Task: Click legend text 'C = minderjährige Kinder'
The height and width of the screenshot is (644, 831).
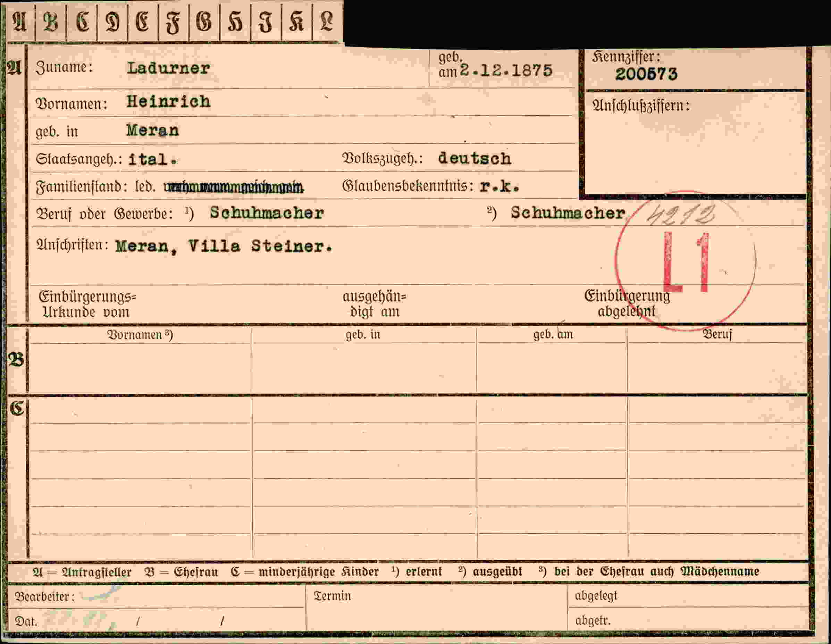Action: (304, 572)
